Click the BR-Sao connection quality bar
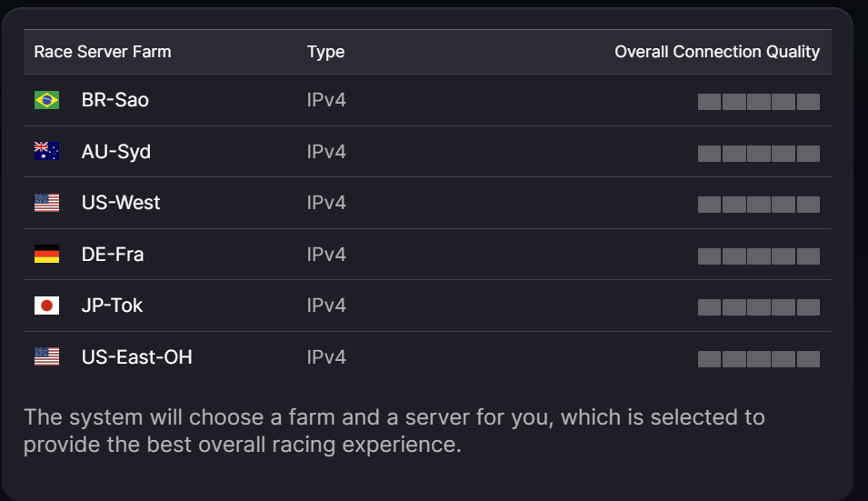 [759, 102]
